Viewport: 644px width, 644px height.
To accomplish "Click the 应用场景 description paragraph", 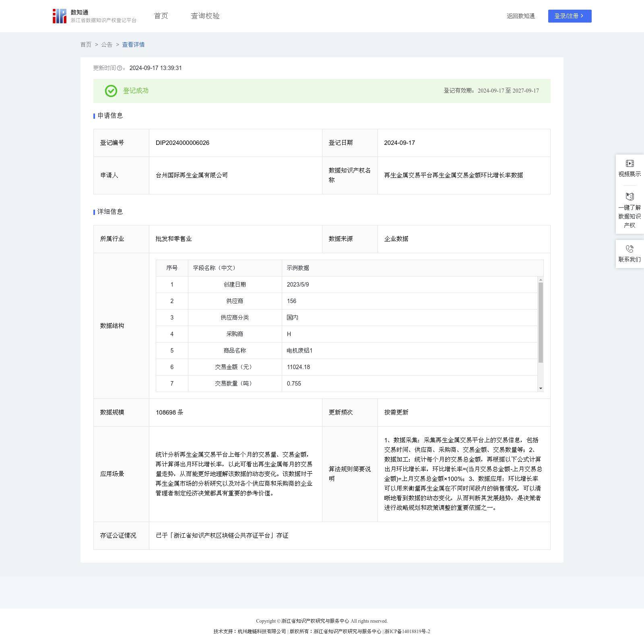I will point(234,474).
